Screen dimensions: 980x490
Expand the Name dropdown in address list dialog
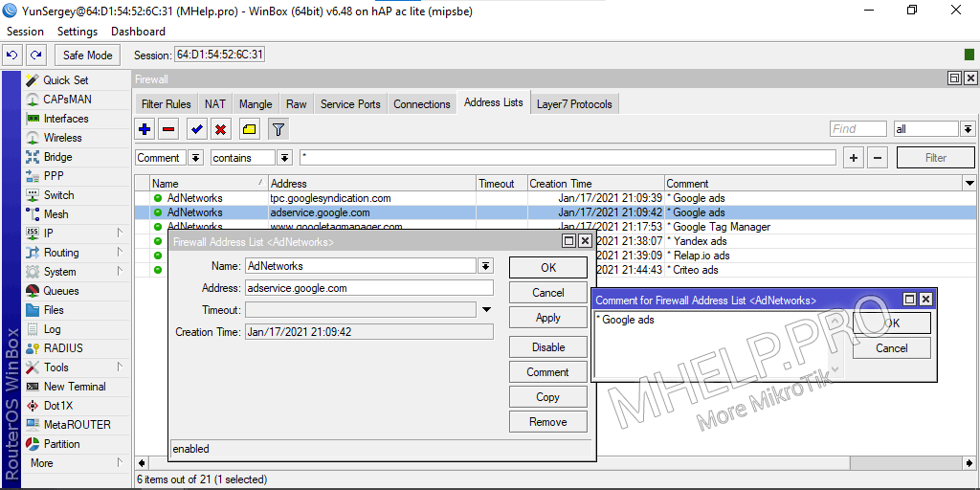click(x=485, y=266)
